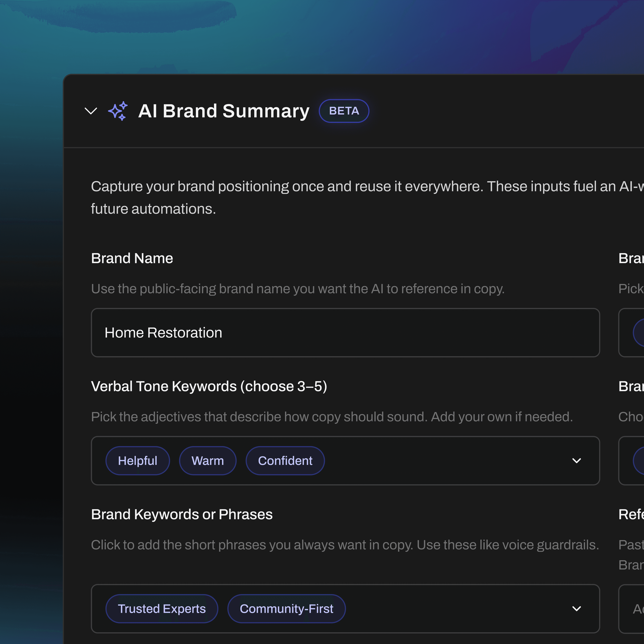Click the Brand Name field label
Viewport: 644px width, 644px height.
coord(132,258)
